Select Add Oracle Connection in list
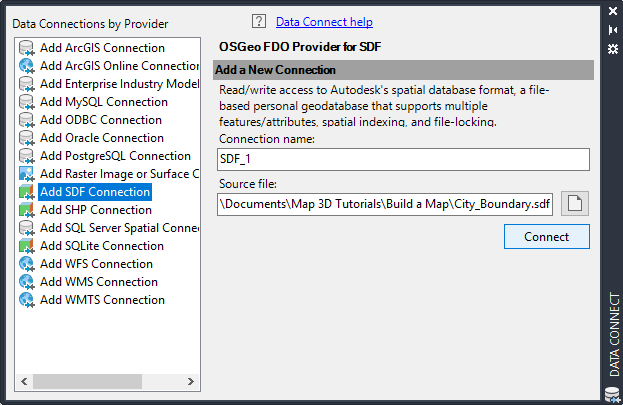The image size is (623, 405). pos(101,138)
